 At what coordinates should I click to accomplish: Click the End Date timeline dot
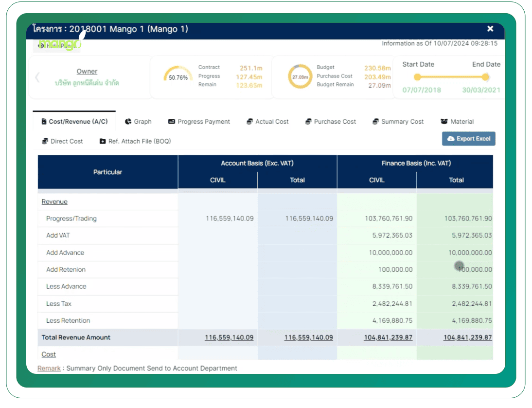pyautogui.click(x=485, y=77)
